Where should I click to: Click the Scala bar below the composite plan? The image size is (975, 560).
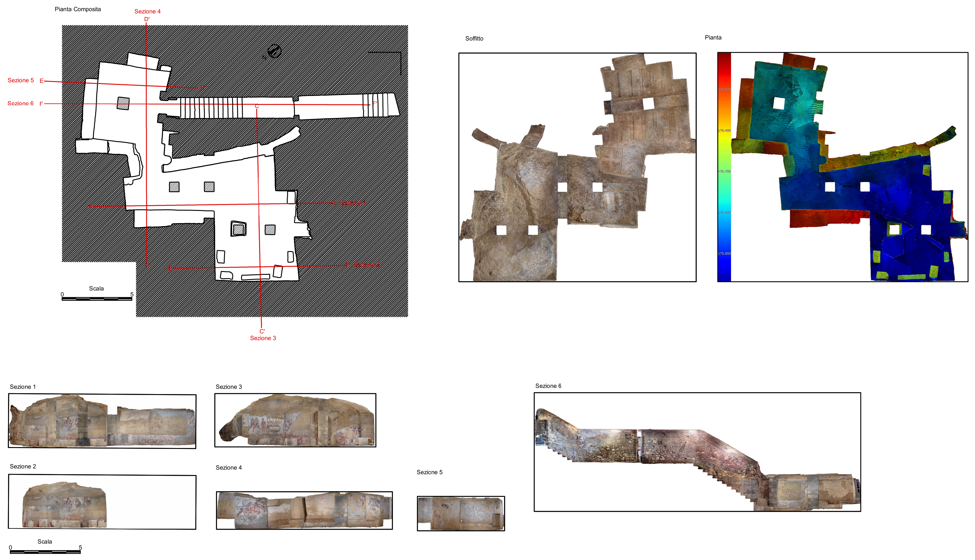click(97, 298)
